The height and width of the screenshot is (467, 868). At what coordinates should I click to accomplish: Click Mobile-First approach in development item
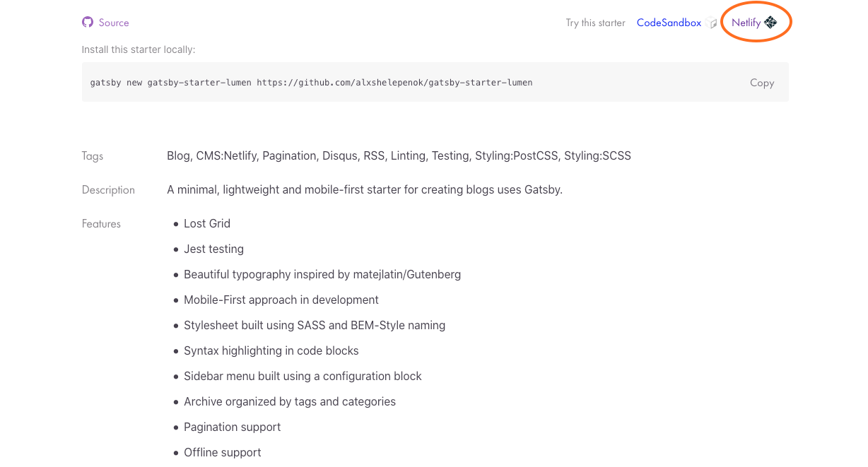pos(281,300)
